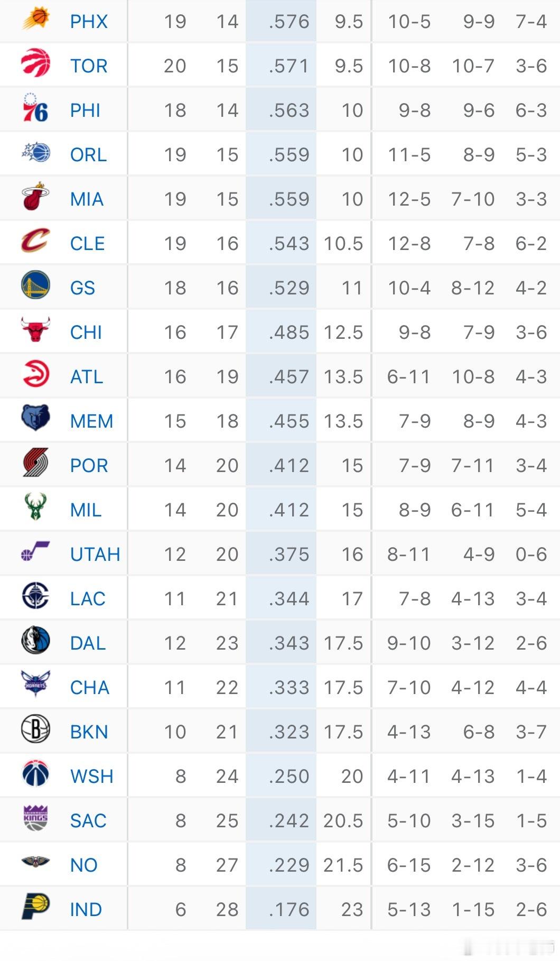Click the Miami Heat logo
This screenshot has height=961, width=560.
(x=34, y=198)
